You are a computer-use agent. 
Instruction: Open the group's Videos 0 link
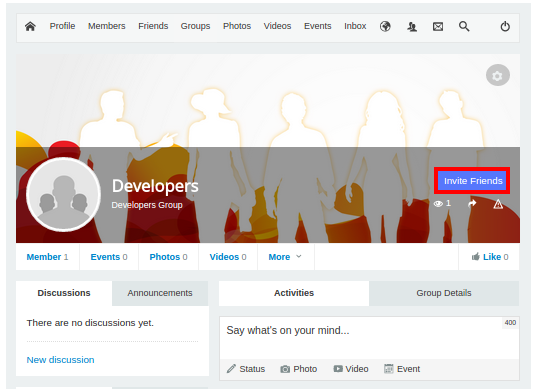pos(228,257)
